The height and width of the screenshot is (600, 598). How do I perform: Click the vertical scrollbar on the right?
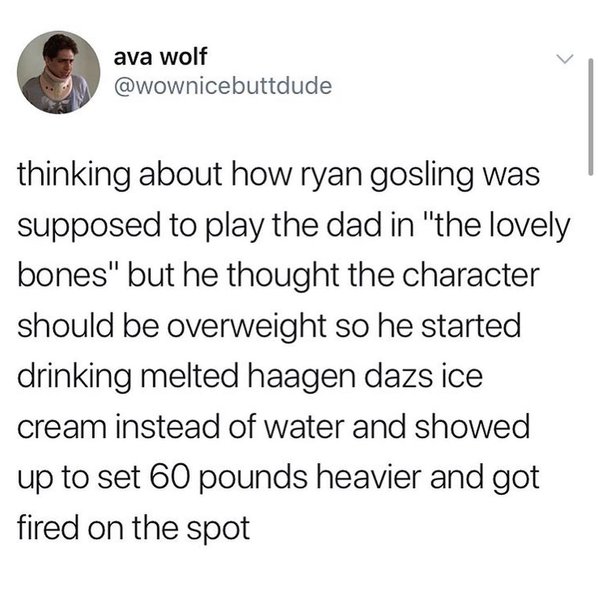click(590, 116)
